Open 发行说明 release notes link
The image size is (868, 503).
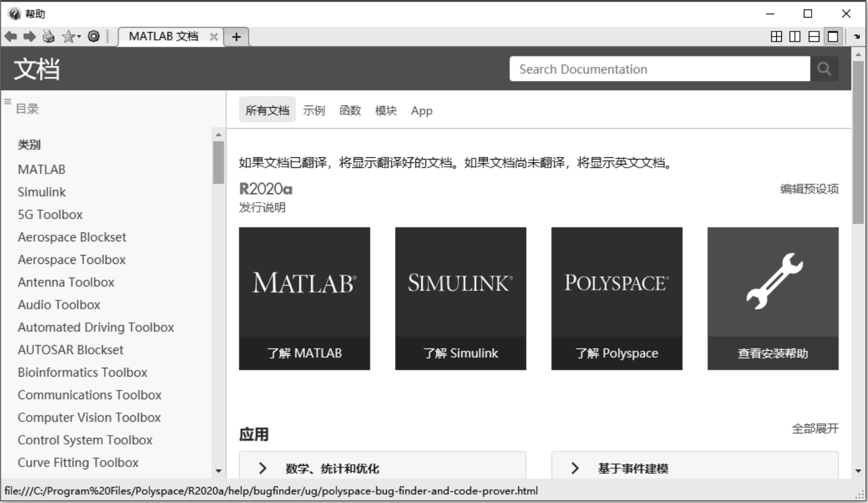262,208
